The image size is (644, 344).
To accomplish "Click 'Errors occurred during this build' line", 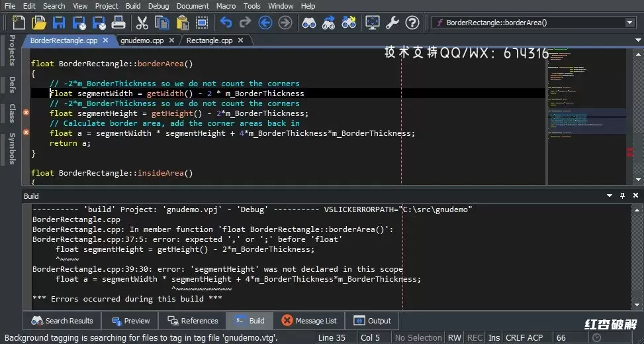I will point(127,299).
